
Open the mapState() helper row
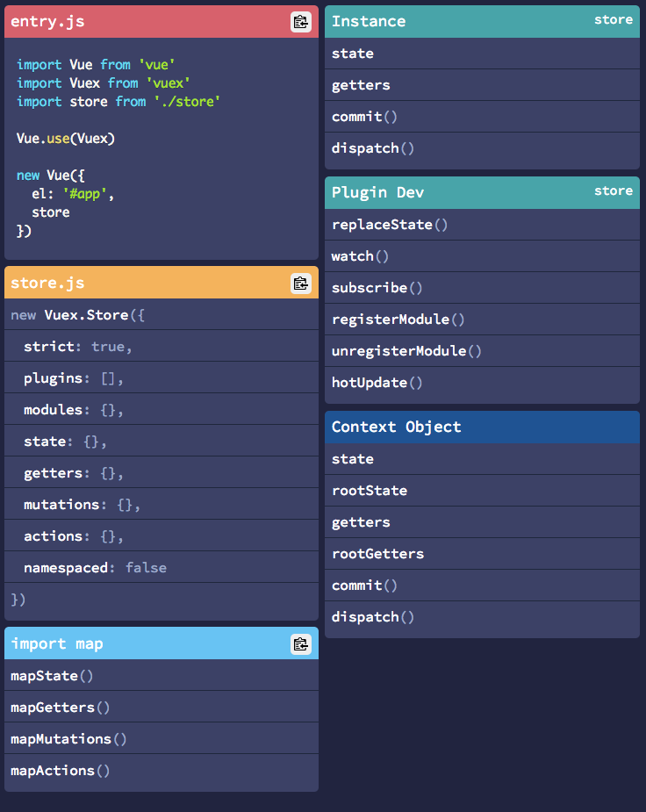[161, 676]
